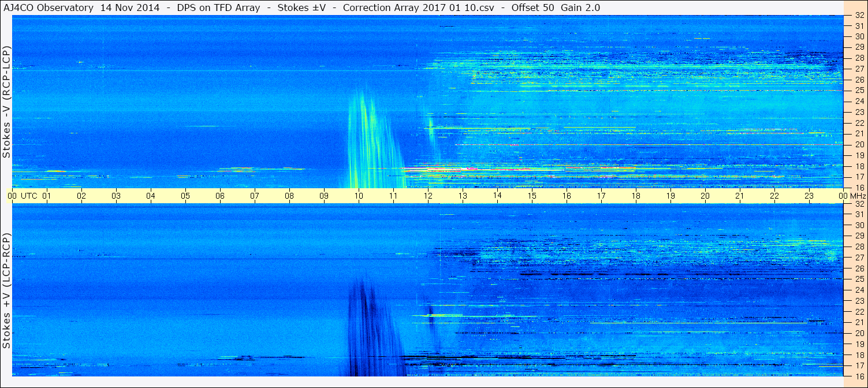Click 28 MHz label on Stokes -V scale
Image resolution: width=868 pixels, height=388 pixels.
tap(859, 58)
